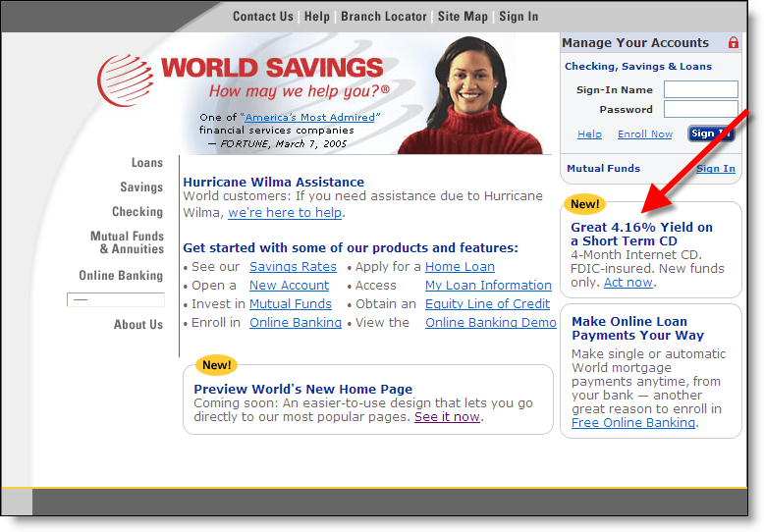Click the "Act now" CD link
Image resolution: width=764 pixels, height=532 pixels.
click(628, 283)
